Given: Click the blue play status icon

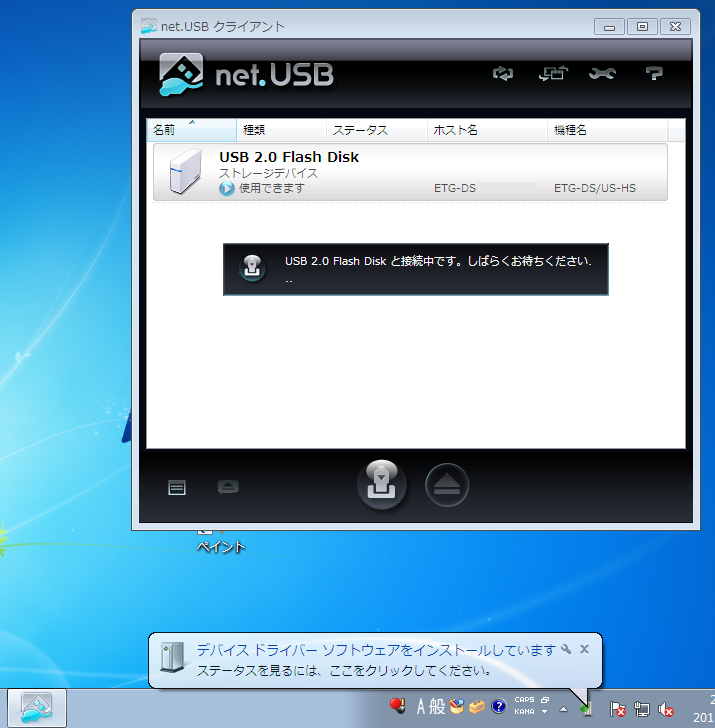Looking at the screenshot, I should coord(227,188).
